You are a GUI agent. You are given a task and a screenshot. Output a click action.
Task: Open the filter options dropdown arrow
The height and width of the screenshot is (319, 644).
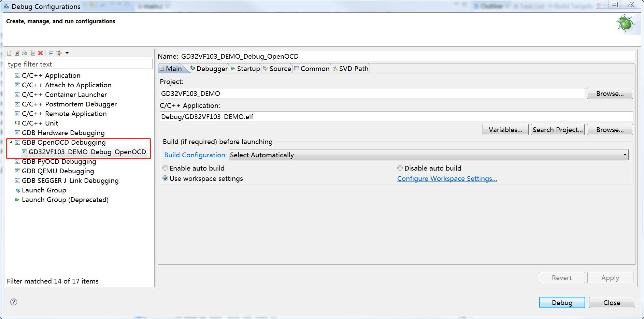[67, 53]
